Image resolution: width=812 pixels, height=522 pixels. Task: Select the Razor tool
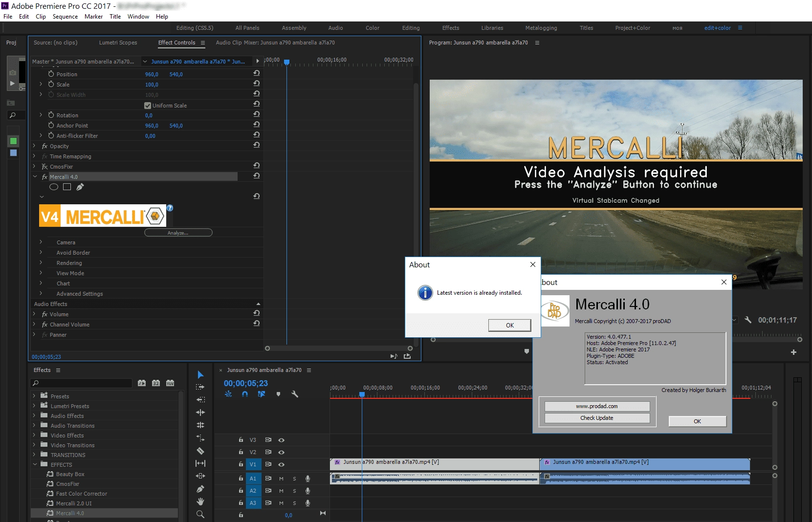(200, 451)
